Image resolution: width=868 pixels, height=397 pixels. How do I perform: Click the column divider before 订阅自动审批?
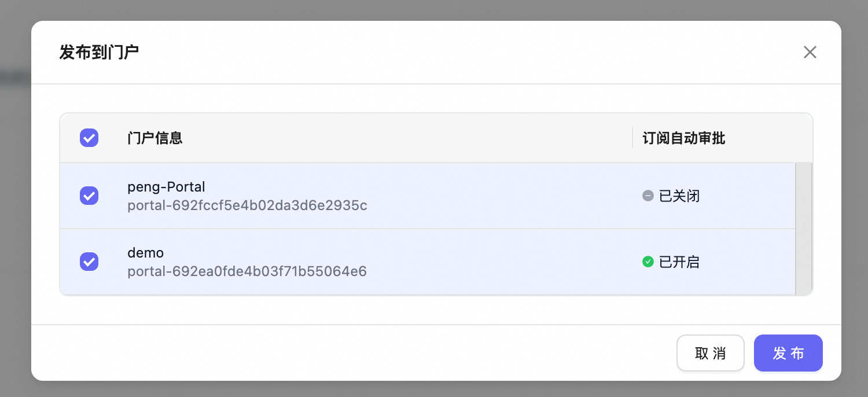632,138
